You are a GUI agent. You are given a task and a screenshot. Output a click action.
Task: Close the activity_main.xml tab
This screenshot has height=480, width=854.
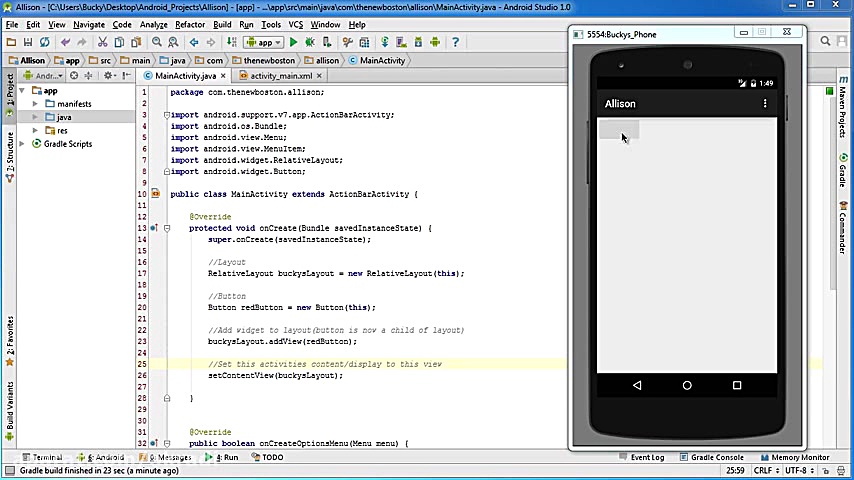point(319,76)
